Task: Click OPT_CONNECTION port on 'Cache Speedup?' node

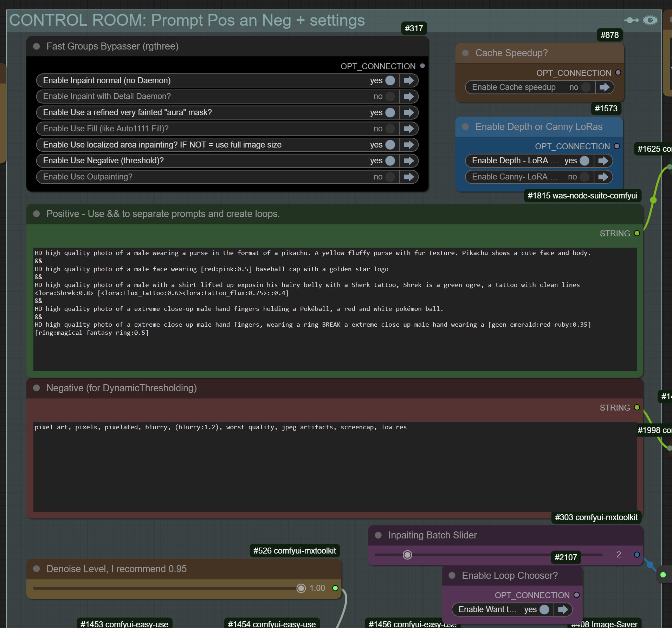Action: coord(618,72)
